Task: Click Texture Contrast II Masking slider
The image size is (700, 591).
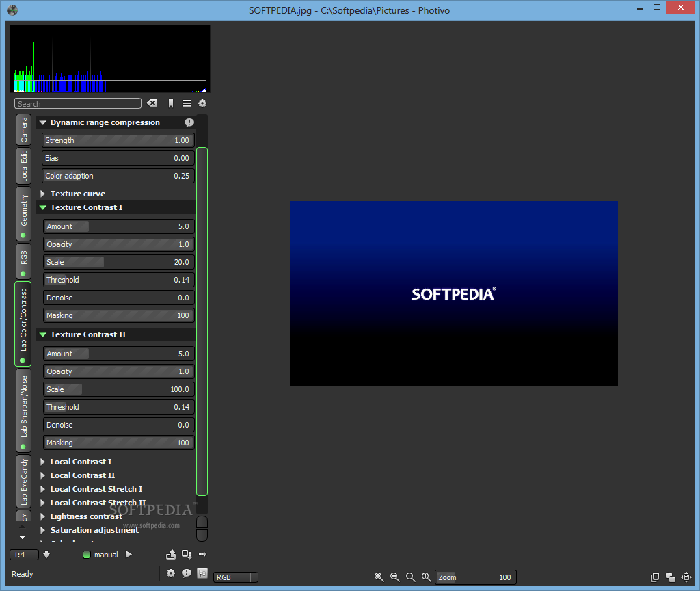Action: coord(119,443)
